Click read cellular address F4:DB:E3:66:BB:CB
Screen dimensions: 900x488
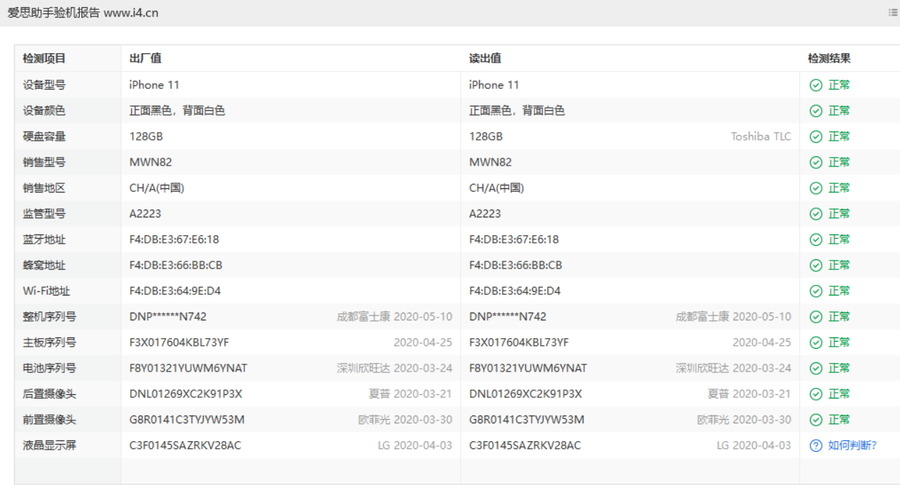(515, 265)
